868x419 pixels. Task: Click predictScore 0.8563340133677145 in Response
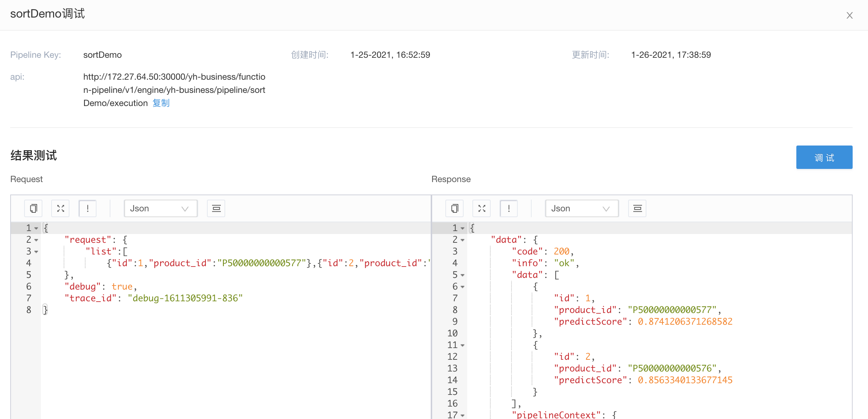coord(685,380)
